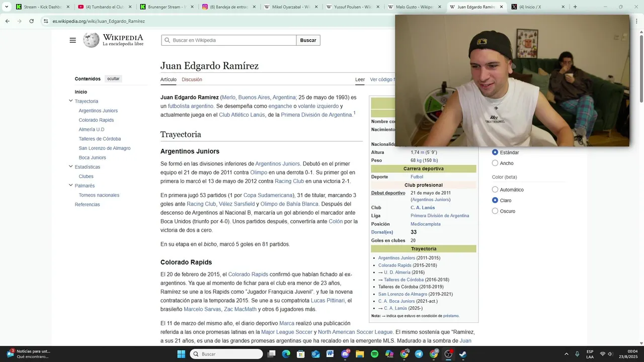
Task: Jump to Torneos nacionales in contents
Action: click(x=99, y=195)
